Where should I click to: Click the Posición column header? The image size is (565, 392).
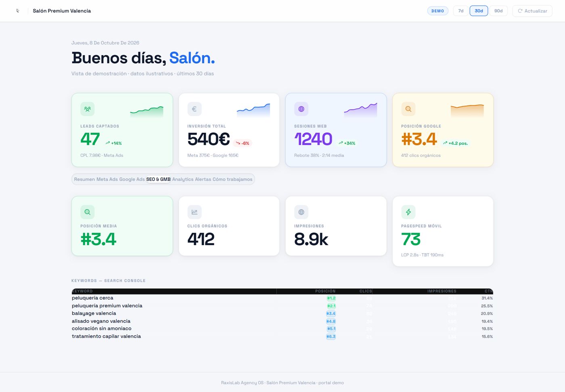click(325, 291)
